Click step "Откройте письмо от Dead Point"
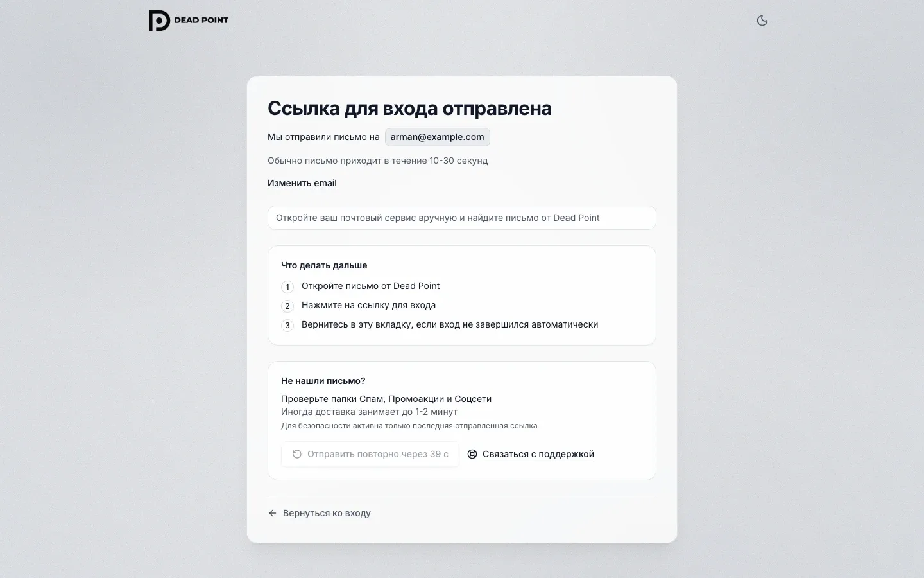Image resolution: width=924 pixels, height=578 pixels. [x=371, y=286]
